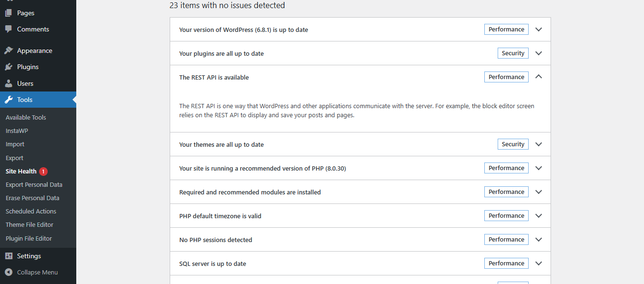Open Users via the person icon
Image resolution: width=644 pixels, height=284 pixels.
click(9, 83)
